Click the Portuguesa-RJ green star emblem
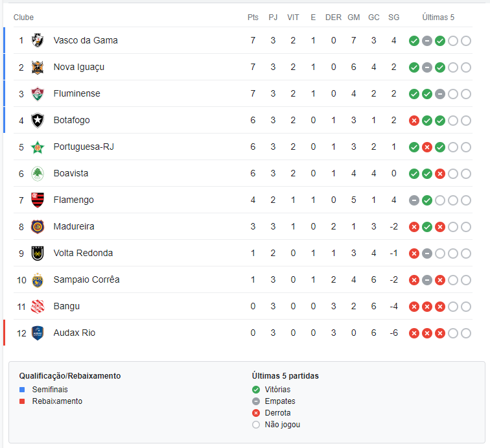490x448 pixels. (38, 147)
